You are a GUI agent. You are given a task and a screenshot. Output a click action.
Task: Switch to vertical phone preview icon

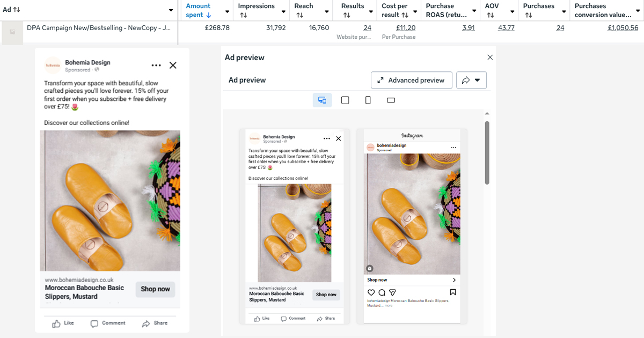368,100
